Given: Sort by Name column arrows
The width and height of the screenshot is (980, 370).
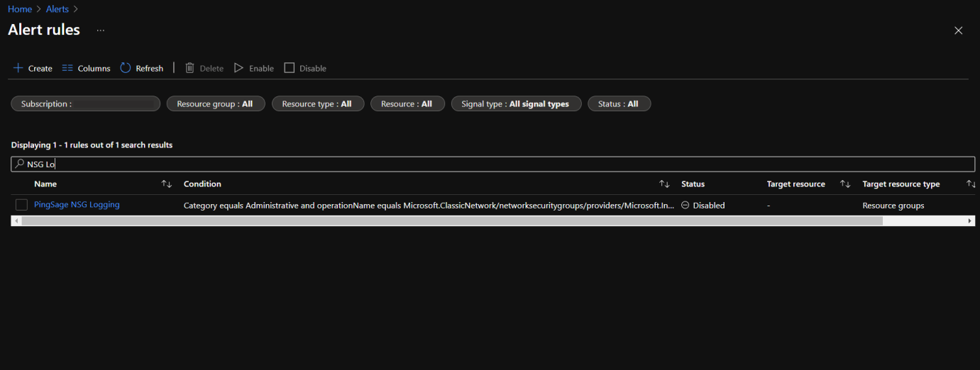Looking at the screenshot, I should tap(167, 184).
